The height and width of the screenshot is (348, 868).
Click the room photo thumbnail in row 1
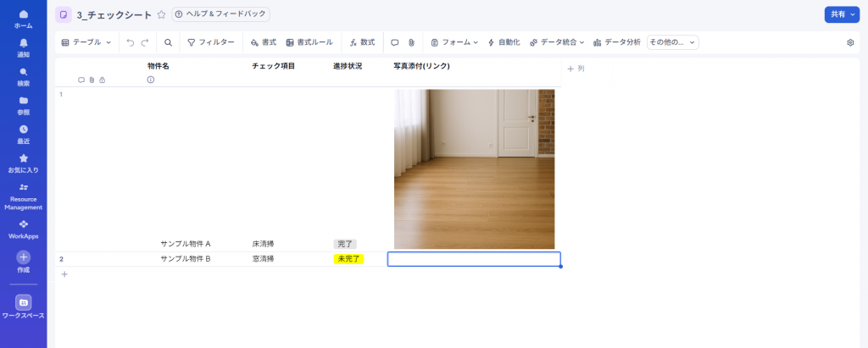[x=474, y=169]
